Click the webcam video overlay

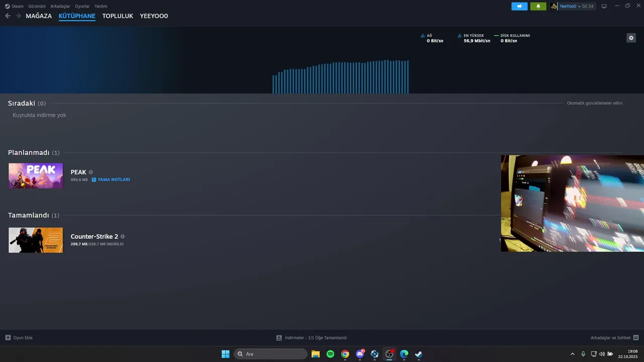pyautogui.click(x=573, y=203)
